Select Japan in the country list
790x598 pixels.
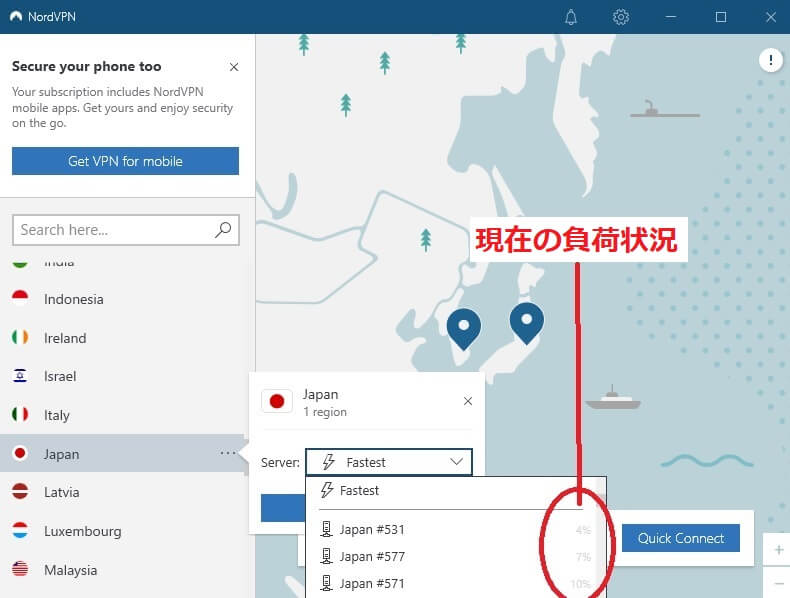coord(124,453)
